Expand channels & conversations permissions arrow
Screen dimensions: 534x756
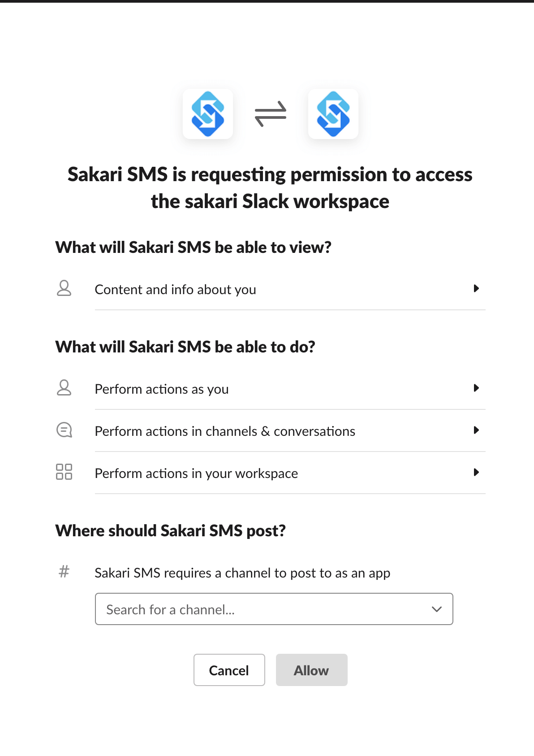[x=476, y=430]
